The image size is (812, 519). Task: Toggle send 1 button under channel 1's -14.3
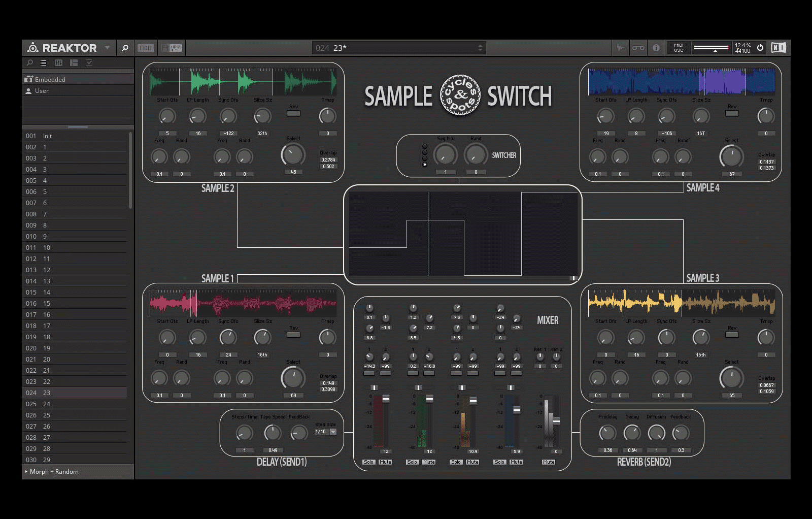(369, 373)
